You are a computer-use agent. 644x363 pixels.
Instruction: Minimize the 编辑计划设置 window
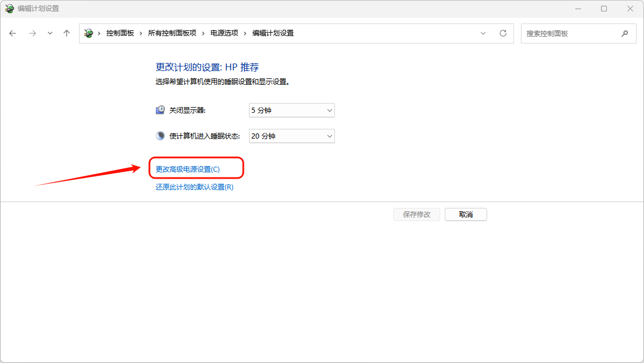point(578,9)
